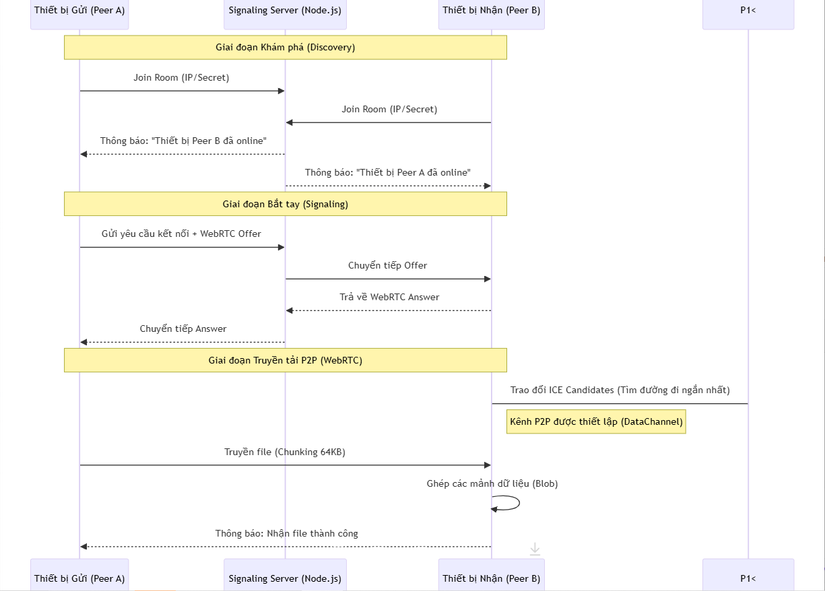Screen dimensions: 825x591
Task: Select the Giai đoạn Truyền tải P2P banner
Action: tap(285, 360)
